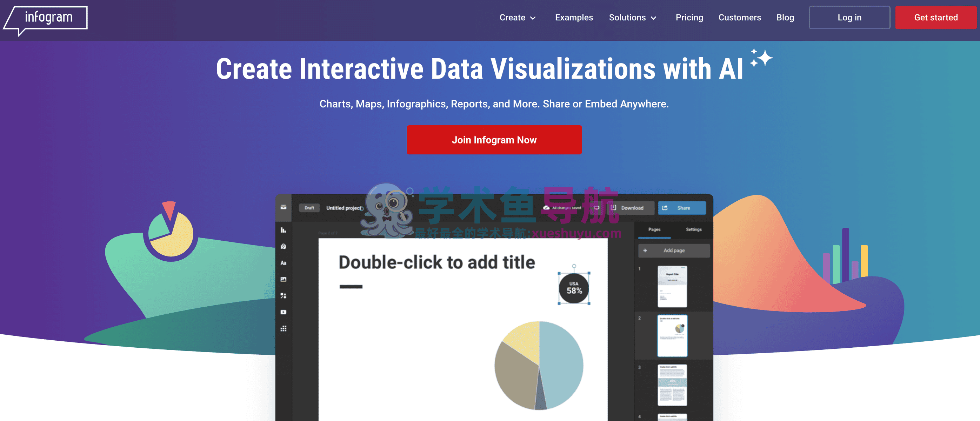Click Join Infogram Now button
This screenshot has width=980, height=421.
(494, 140)
